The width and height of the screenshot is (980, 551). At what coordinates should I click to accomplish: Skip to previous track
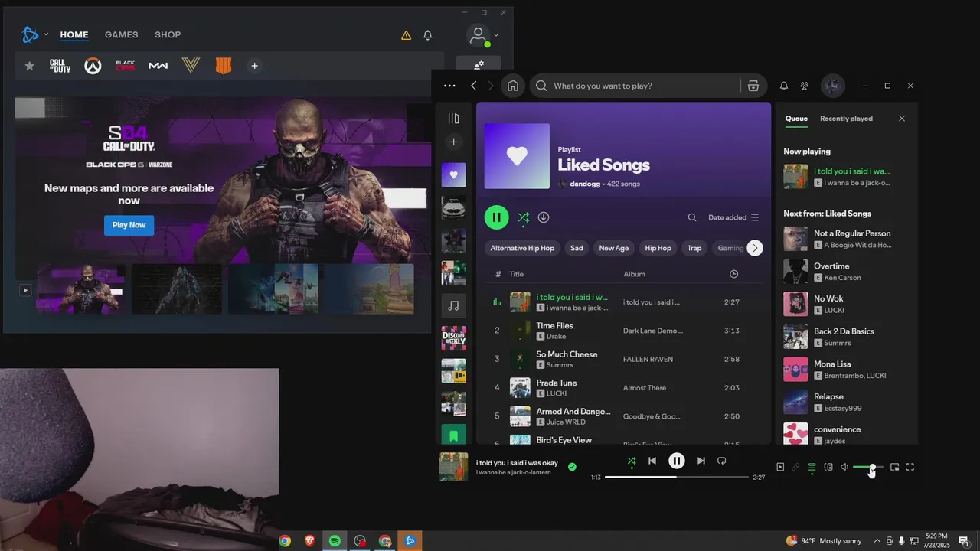(x=652, y=461)
